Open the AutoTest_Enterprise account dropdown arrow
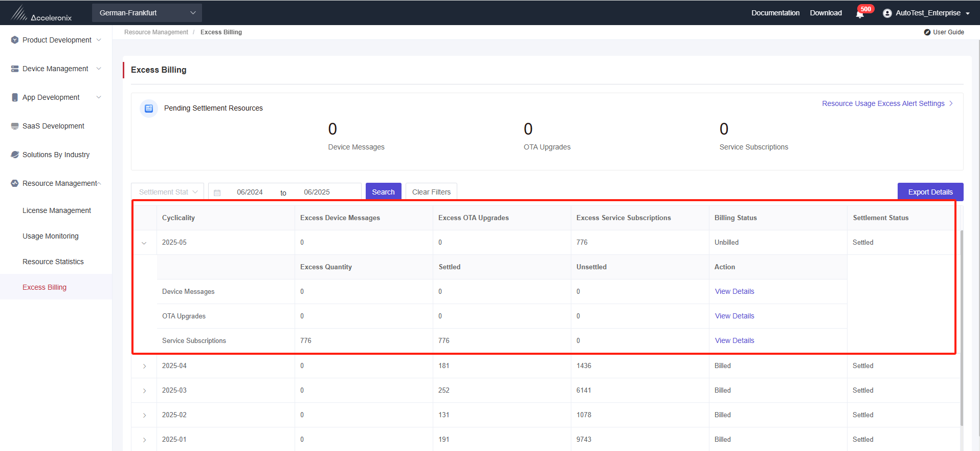Viewport: 980px width, 451px height. click(x=968, y=14)
